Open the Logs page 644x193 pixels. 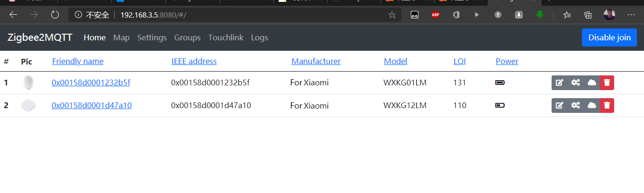click(x=259, y=37)
